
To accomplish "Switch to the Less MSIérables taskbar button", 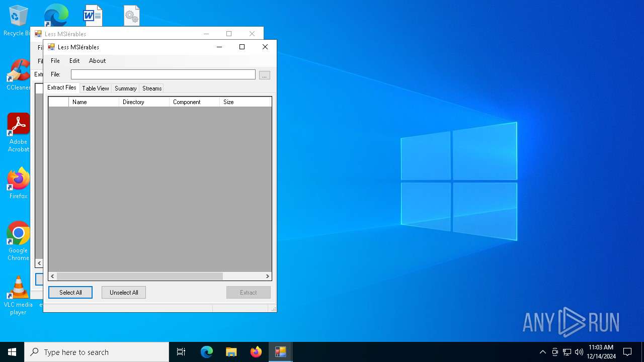I will 280,352.
